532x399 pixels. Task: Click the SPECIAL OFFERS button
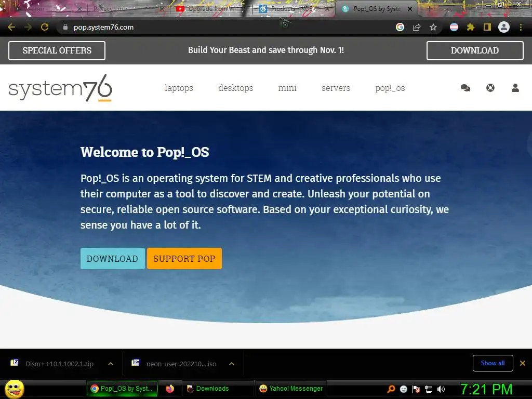click(57, 50)
